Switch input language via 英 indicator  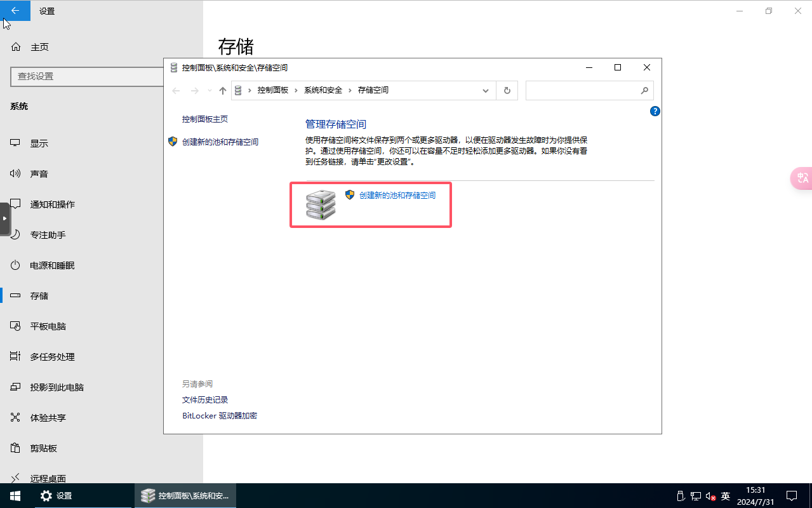(x=726, y=496)
